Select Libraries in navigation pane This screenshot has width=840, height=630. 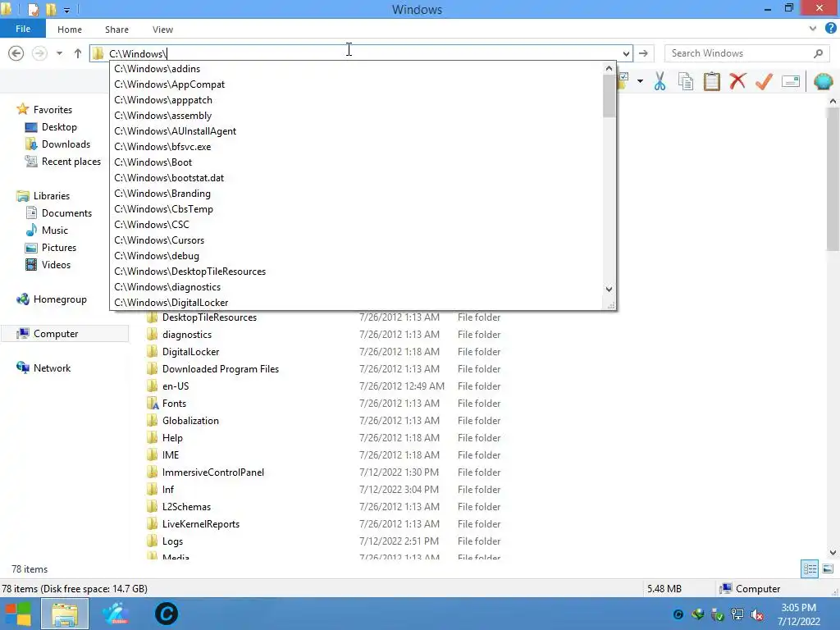tap(51, 195)
